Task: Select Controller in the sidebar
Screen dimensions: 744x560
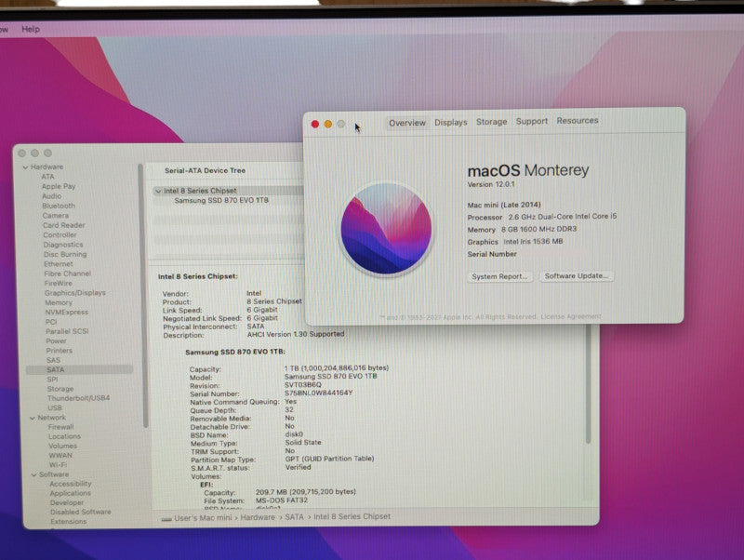Action: pos(60,235)
